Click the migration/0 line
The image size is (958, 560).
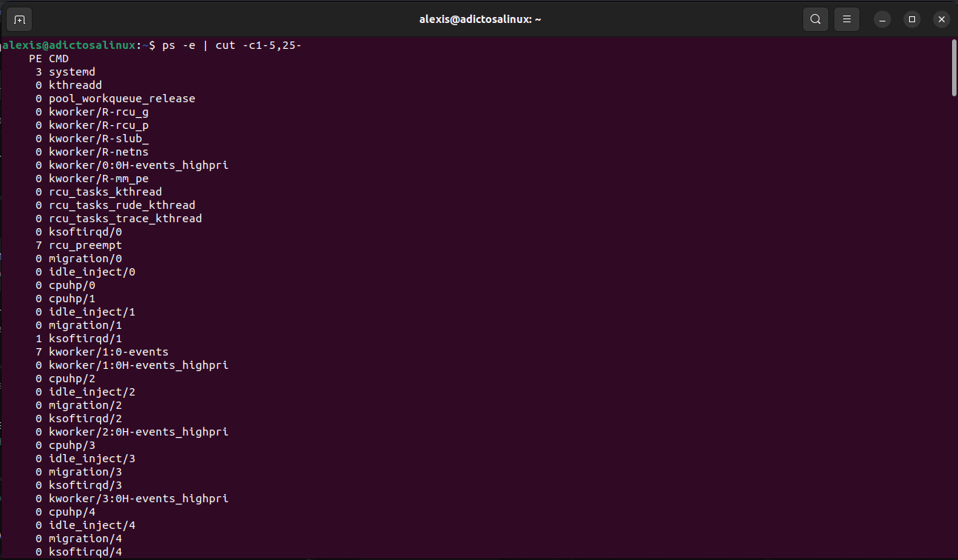tap(79, 259)
